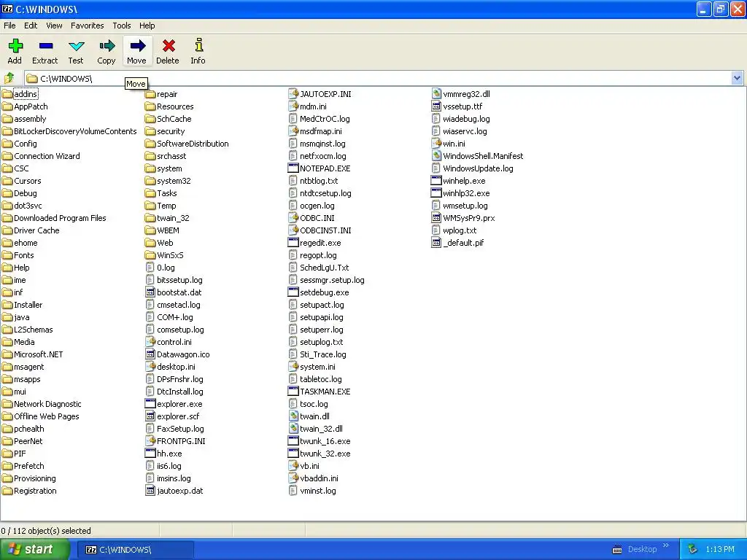The width and height of the screenshot is (747, 560).
Task: Select the winhlp32.exe file
Action: 460,192
